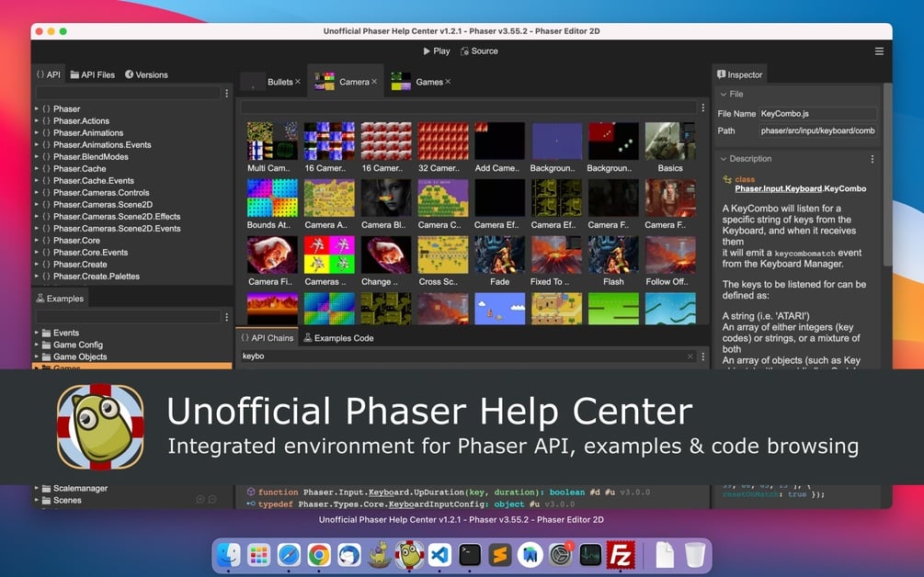The image size is (924, 577).
Task: Open Visual Studio Code from the Dock
Action: tap(439, 555)
